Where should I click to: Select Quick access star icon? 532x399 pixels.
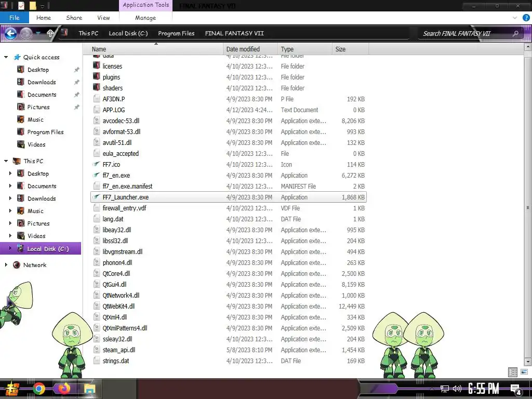click(x=17, y=57)
